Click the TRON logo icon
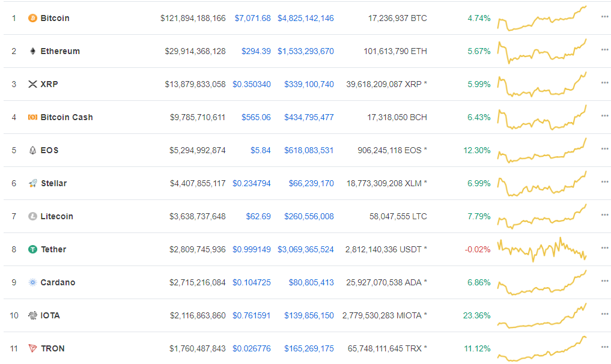Viewport: 611px width, 364px height. 32,348
